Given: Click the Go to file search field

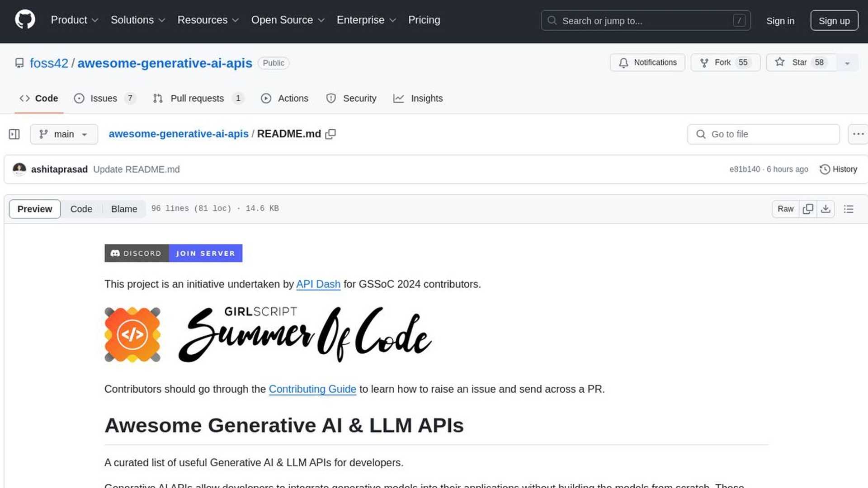Looking at the screenshot, I should point(763,134).
